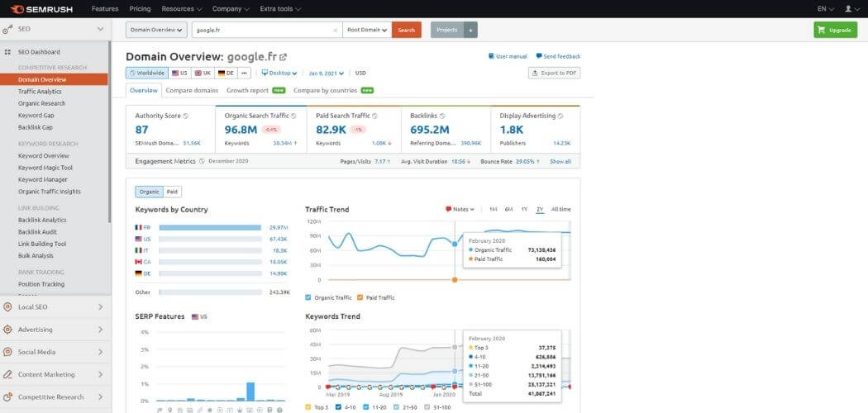Click the Social Media icon
The image size is (868, 413).
point(7,352)
